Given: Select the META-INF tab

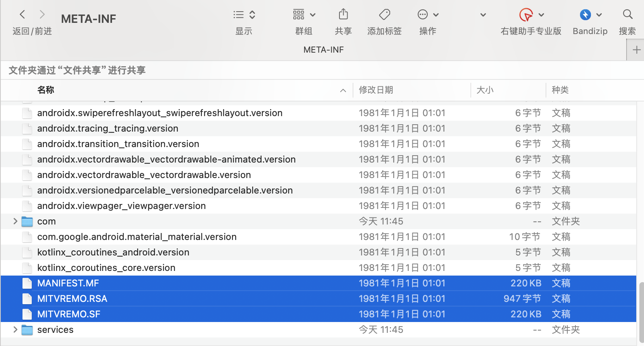Looking at the screenshot, I should pos(323,50).
